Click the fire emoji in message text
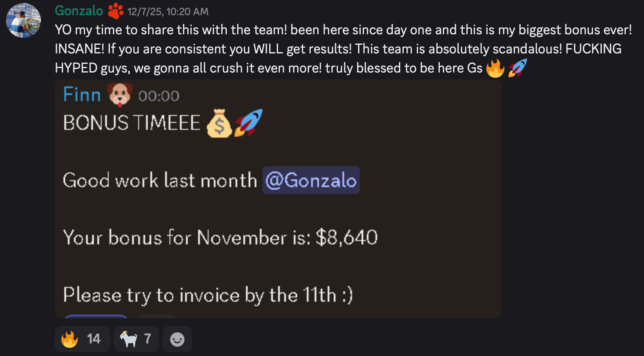 click(x=495, y=68)
